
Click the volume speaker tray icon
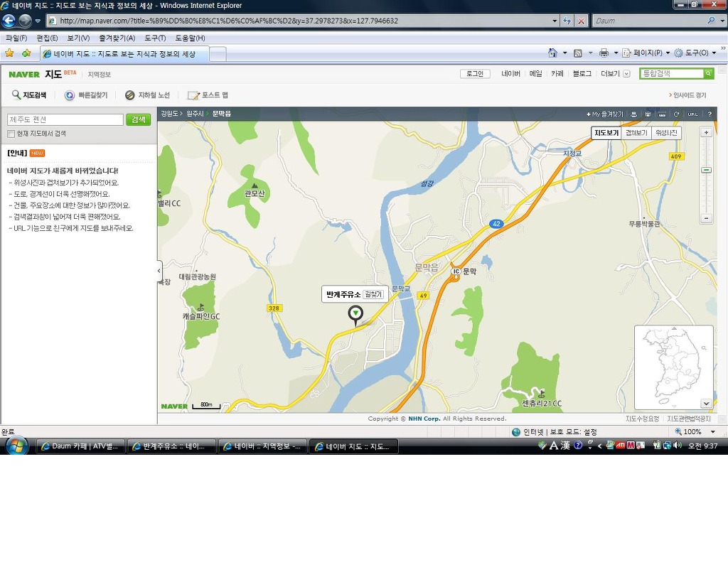[x=678, y=446]
